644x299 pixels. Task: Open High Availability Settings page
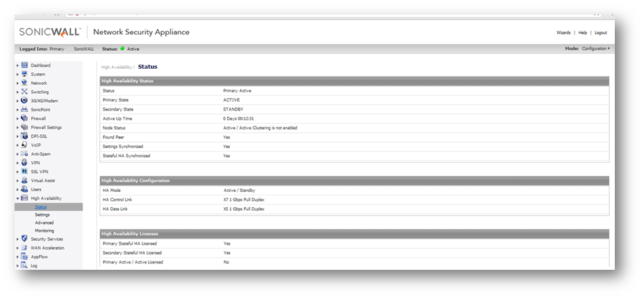[42, 216]
